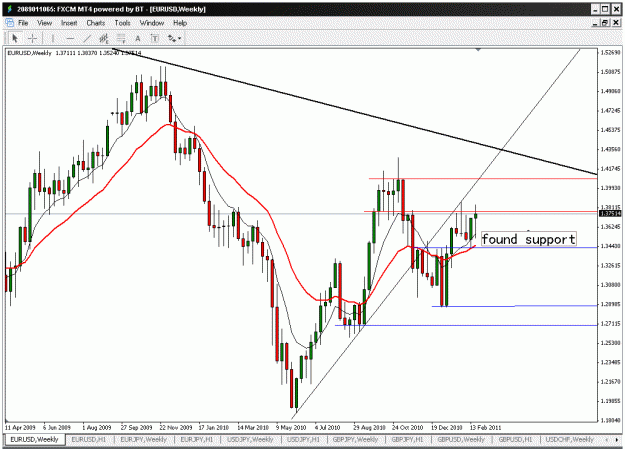Switch to the GBPUSD,H1 chart tab
Image resolution: width=625 pixels, height=449 pixels.
pyautogui.click(x=515, y=439)
